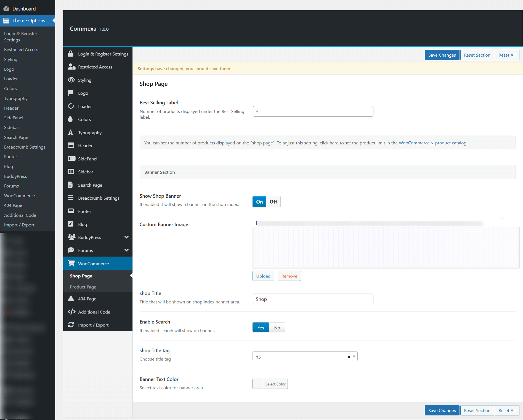Set Enable Search to No
Viewport: 523px width, 420px height.
(277, 328)
